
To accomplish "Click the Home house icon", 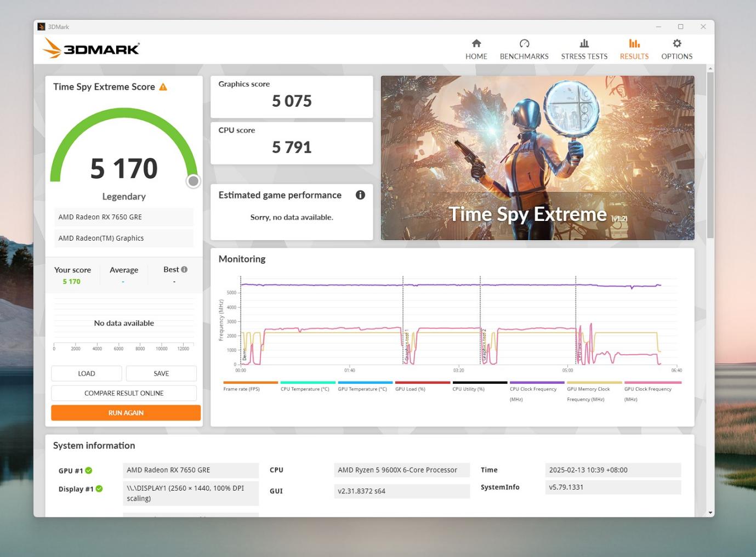I will pyautogui.click(x=476, y=43).
